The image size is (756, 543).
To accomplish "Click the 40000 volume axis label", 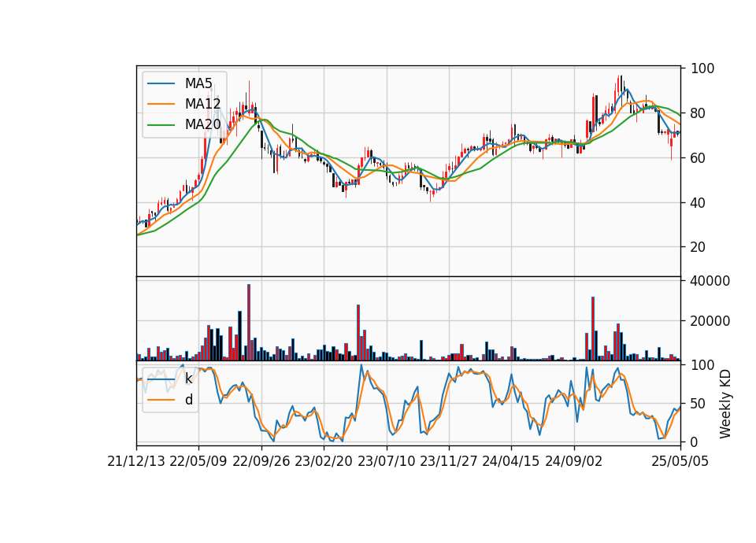I will click(710, 281).
